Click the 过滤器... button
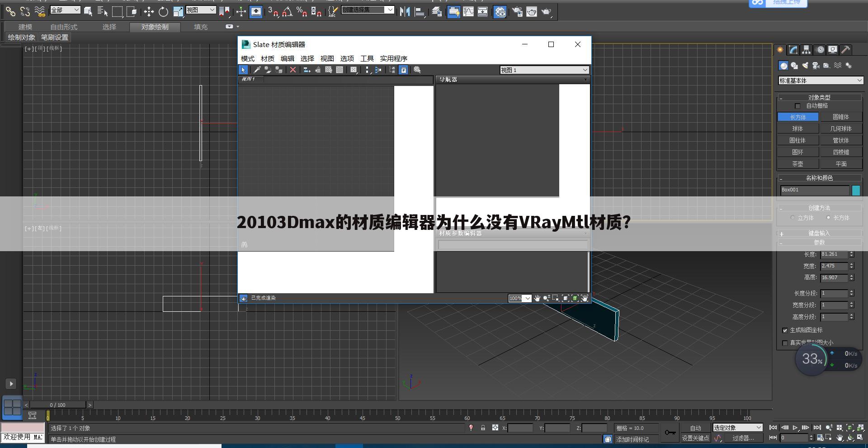Viewport: 868px width, 448px height. click(x=743, y=438)
